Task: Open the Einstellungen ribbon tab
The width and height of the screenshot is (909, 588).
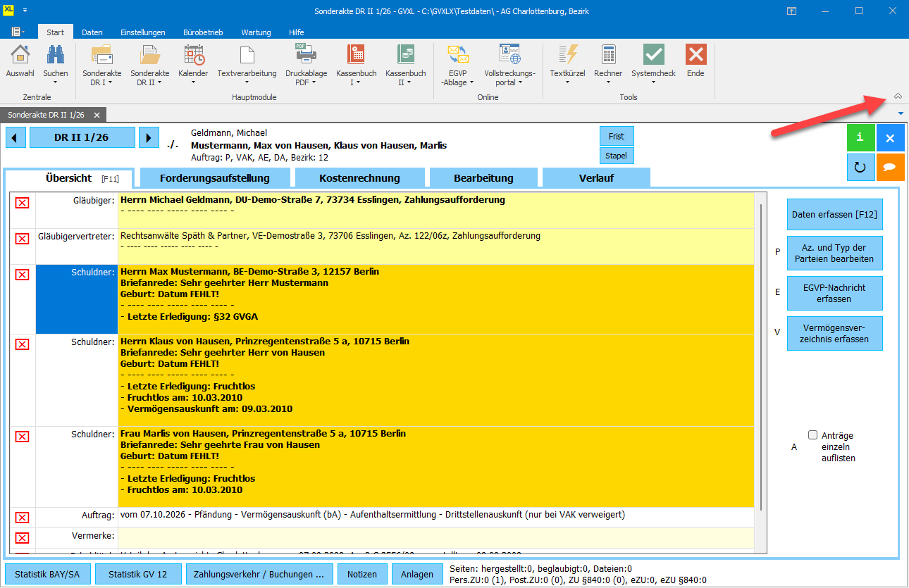Action: point(143,32)
